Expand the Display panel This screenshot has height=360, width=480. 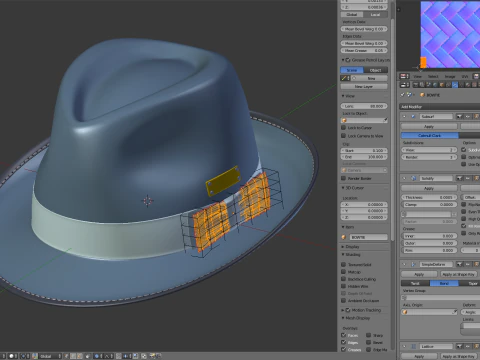tap(343, 247)
